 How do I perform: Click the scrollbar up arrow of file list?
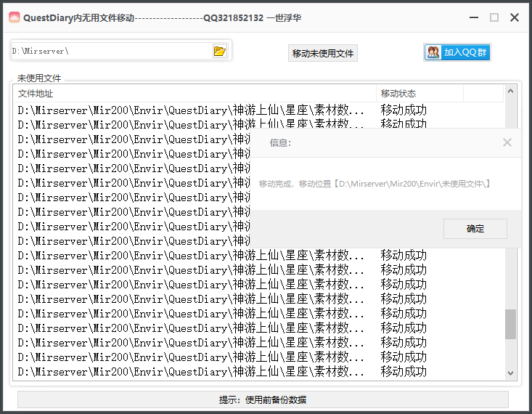pyautogui.click(x=510, y=91)
